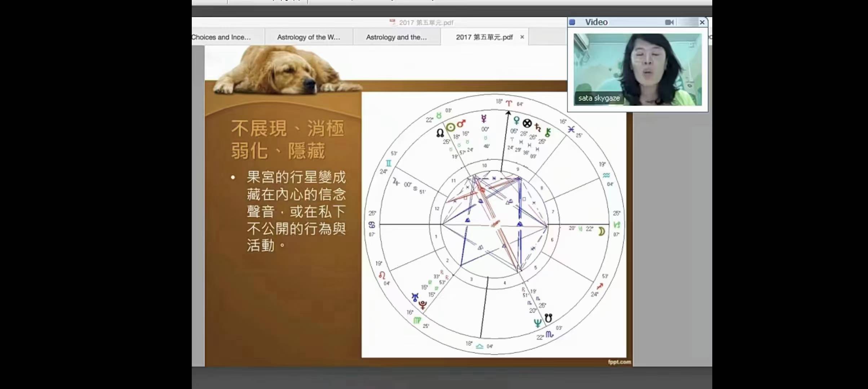Click the Part of Fortune symbol
Viewport: 868px width, 389px height.
527,124
